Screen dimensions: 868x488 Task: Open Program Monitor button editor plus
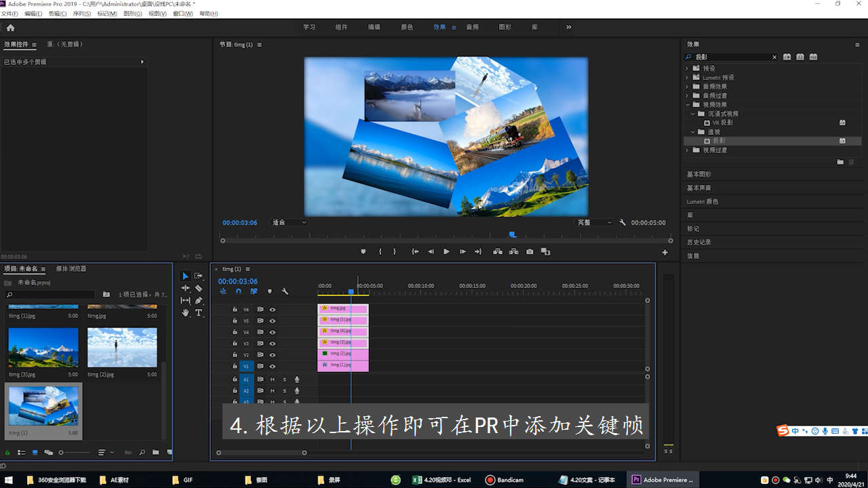665,252
